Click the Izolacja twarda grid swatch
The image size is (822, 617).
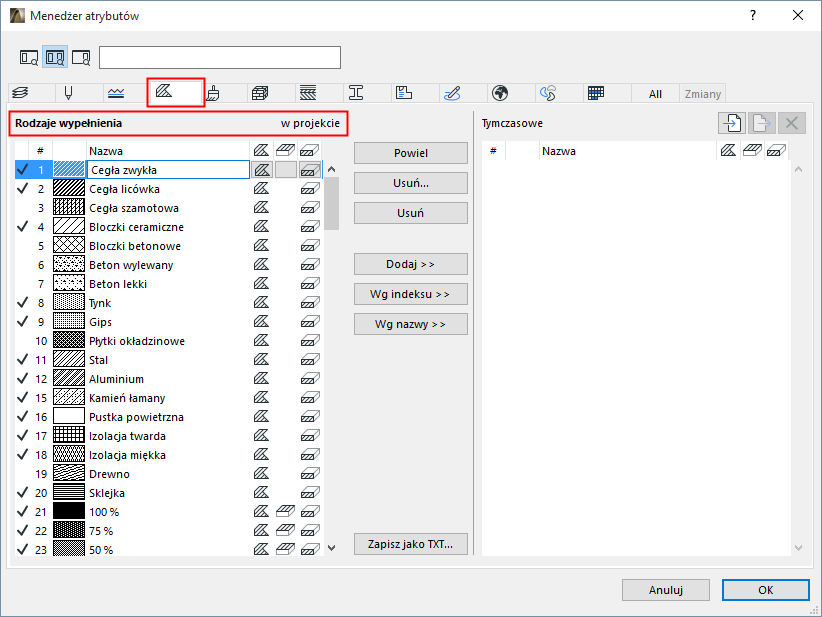point(69,436)
